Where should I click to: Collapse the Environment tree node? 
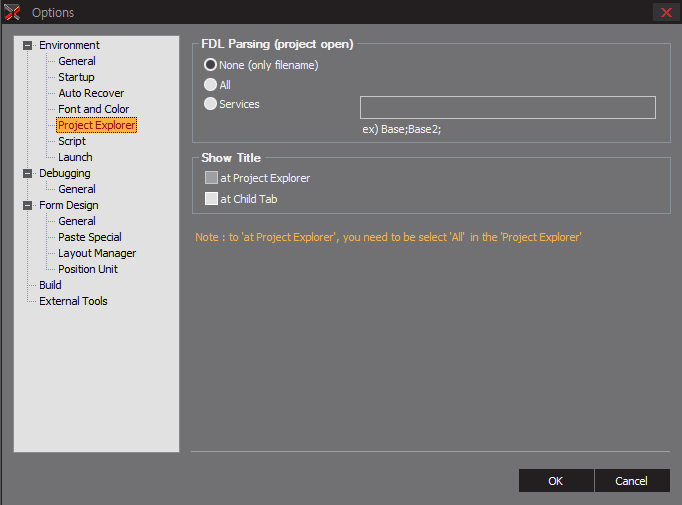[x=27, y=45]
